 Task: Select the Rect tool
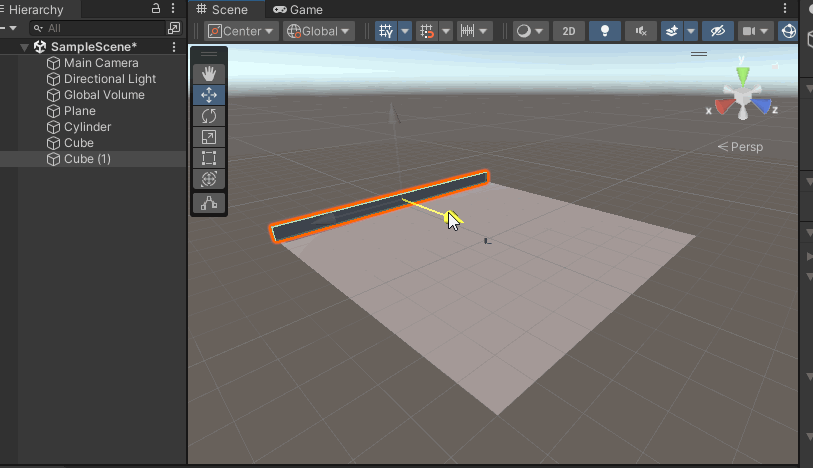209,158
